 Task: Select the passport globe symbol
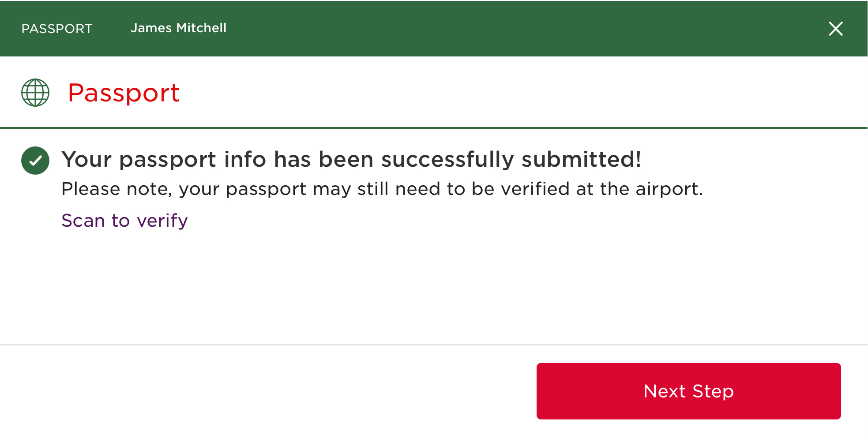click(x=35, y=93)
